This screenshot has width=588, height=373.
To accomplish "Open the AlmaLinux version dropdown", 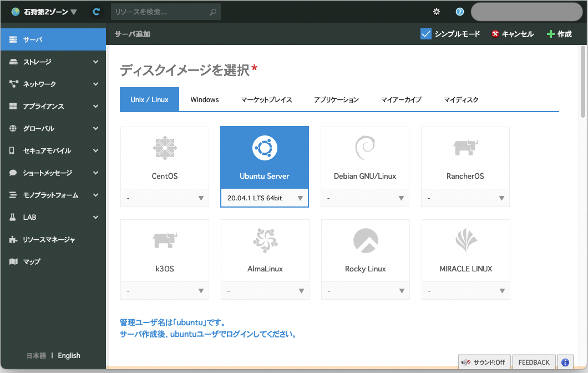I will tap(265, 290).
